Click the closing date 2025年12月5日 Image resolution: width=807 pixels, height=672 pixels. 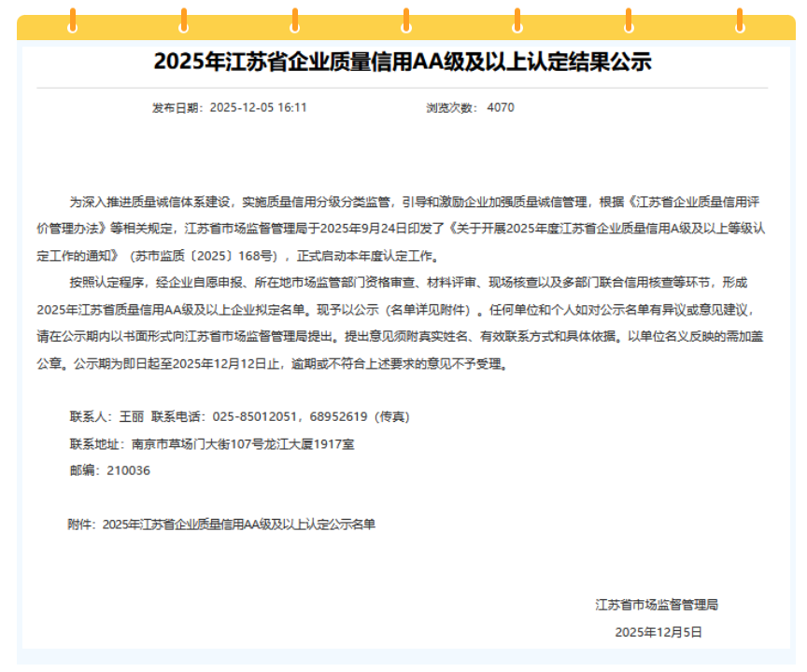658,632
